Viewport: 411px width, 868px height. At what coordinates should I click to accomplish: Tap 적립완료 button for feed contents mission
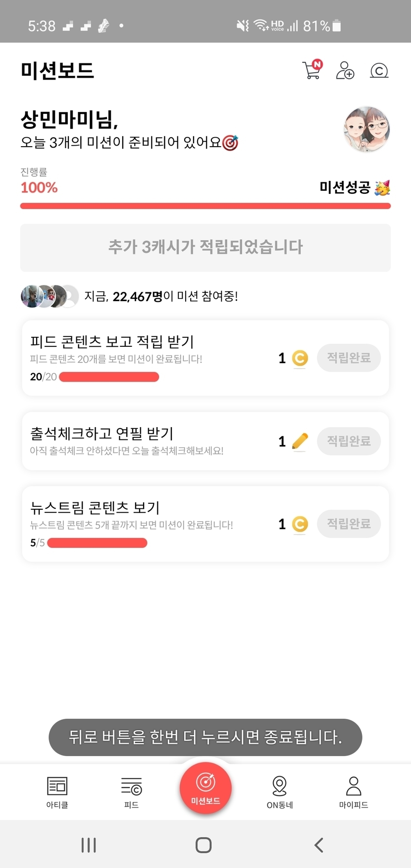(349, 358)
